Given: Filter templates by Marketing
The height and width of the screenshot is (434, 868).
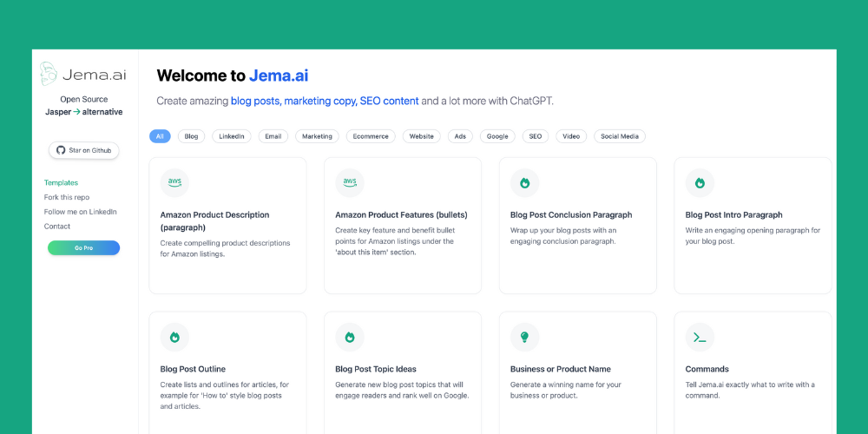Looking at the screenshot, I should (x=317, y=136).
